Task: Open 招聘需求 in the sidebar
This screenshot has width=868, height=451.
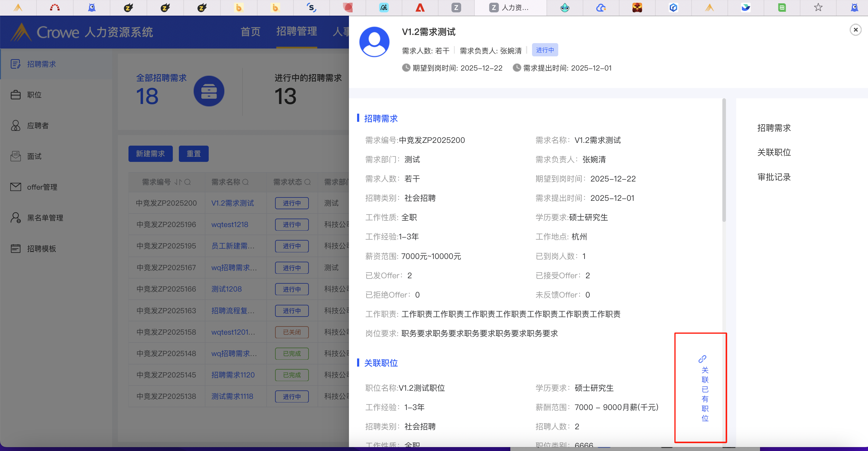Action: coord(41,64)
